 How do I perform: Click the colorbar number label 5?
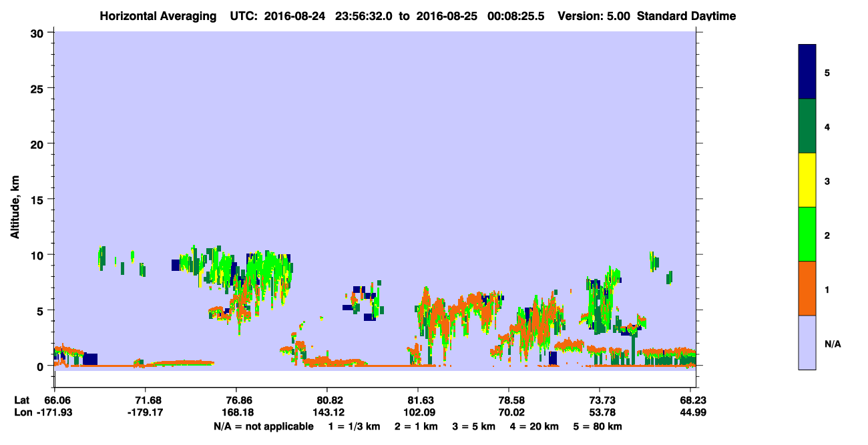(x=827, y=72)
